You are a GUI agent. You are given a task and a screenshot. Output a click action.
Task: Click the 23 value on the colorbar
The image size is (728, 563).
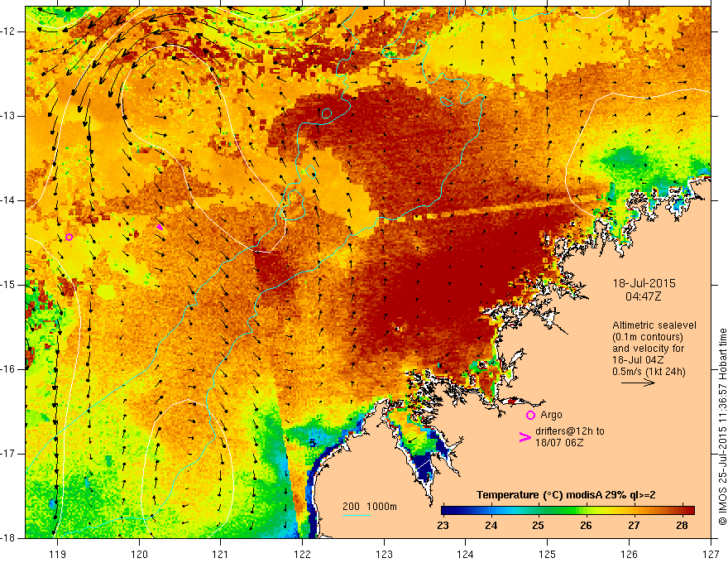click(443, 526)
